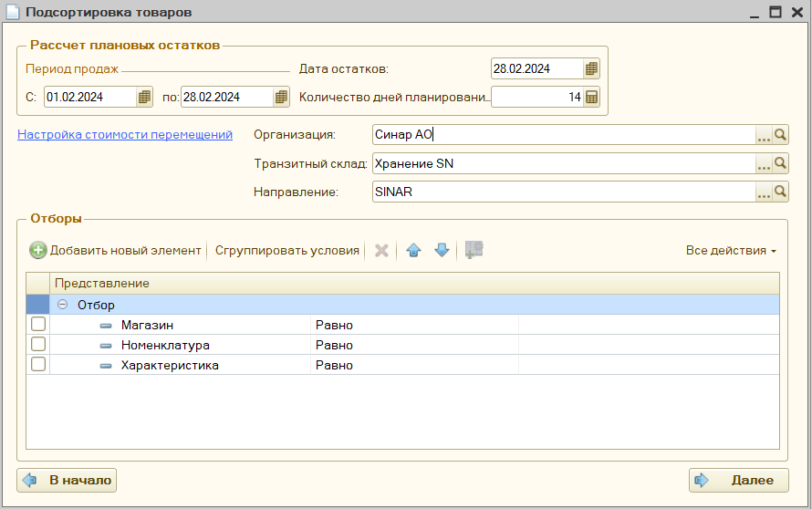Click Добавить новый элемент label
Viewport: 812px width, 509px height.
125,250
